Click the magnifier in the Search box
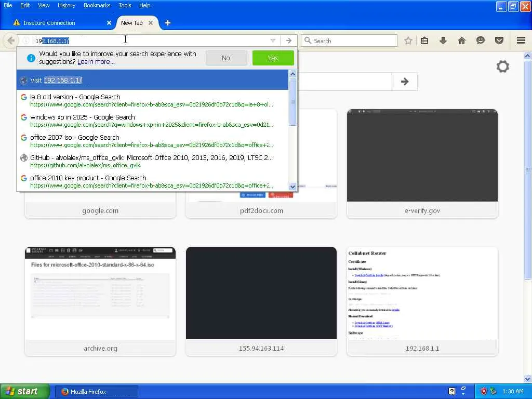532x399 pixels. click(x=308, y=41)
